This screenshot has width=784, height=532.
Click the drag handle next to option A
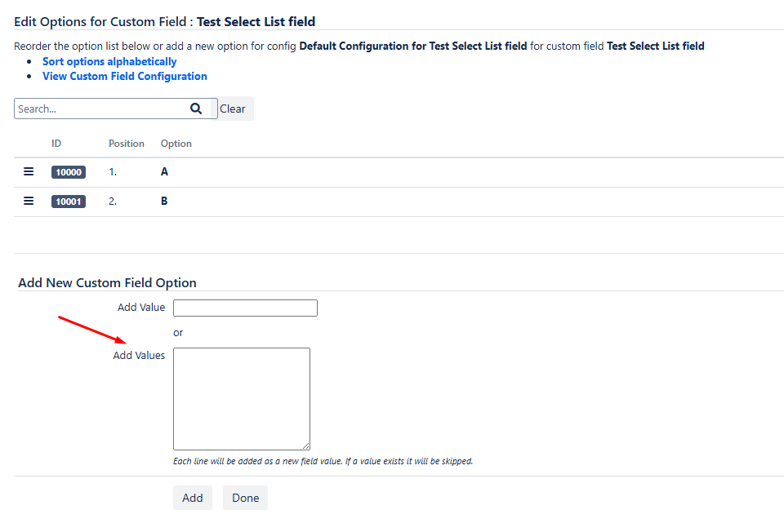click(x=29, y=171)
